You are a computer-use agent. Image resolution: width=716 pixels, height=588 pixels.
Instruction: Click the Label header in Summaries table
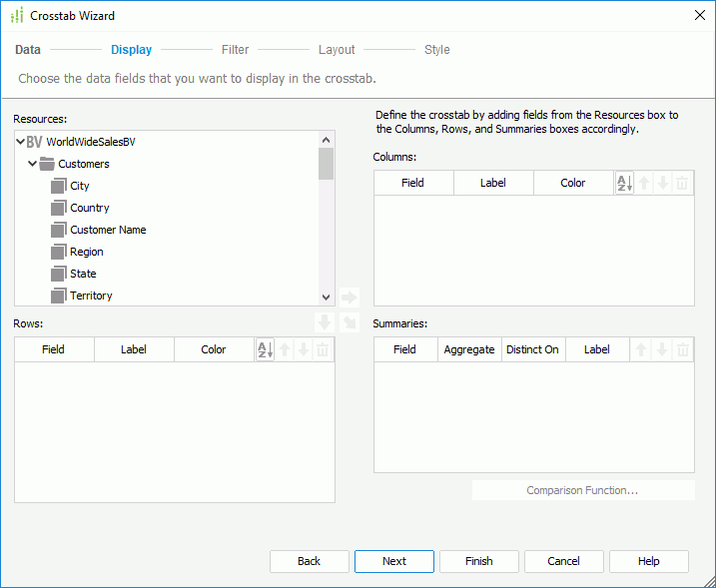pos(597,349)
